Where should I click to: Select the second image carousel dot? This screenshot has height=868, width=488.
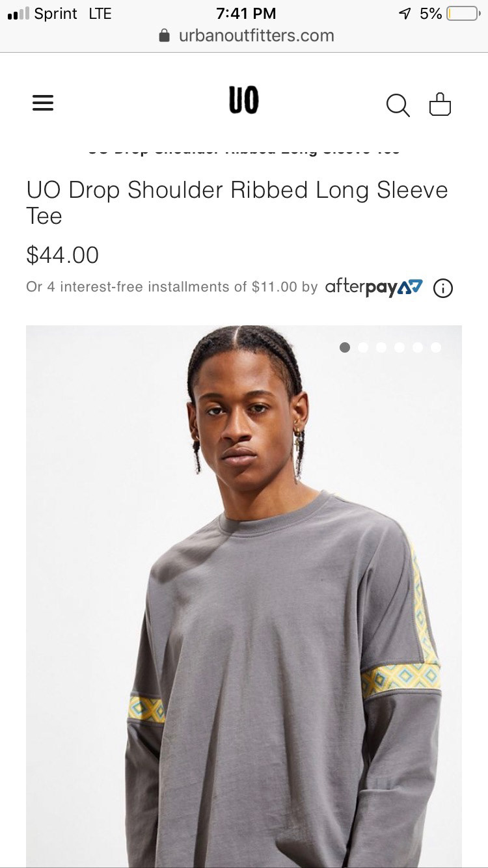(363, 347)
